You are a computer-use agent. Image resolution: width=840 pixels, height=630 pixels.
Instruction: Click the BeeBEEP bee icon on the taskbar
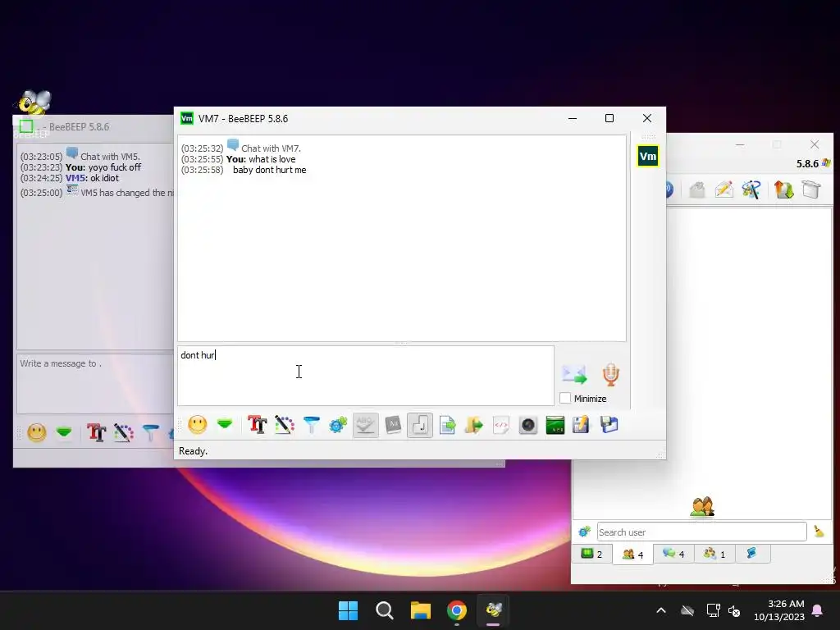click(x=493, y=610)
